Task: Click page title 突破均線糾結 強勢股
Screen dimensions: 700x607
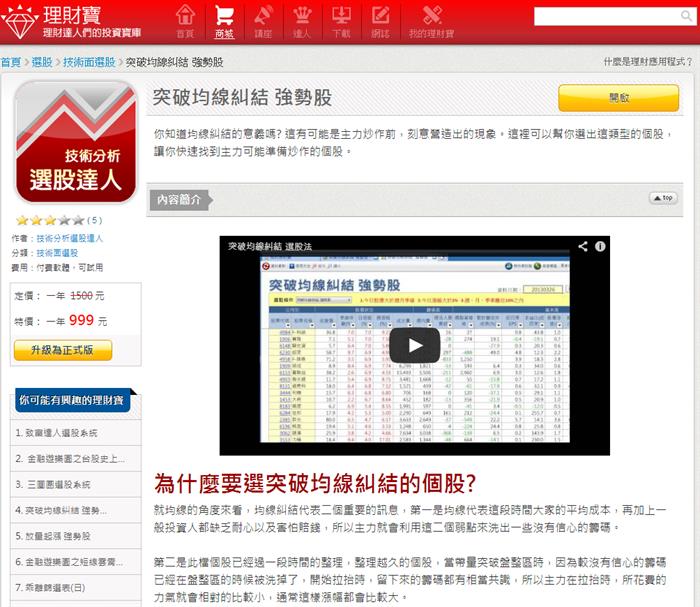Action: (242, 97)
